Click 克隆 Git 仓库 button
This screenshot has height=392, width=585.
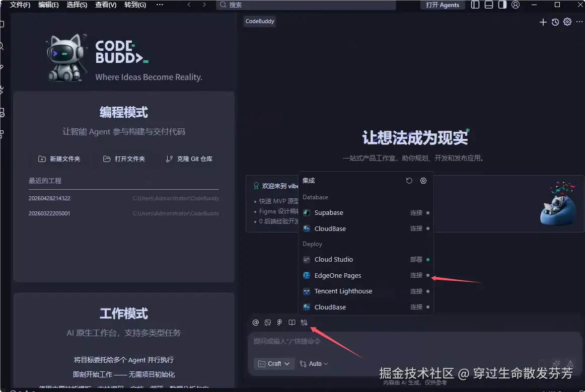point(189,159)
